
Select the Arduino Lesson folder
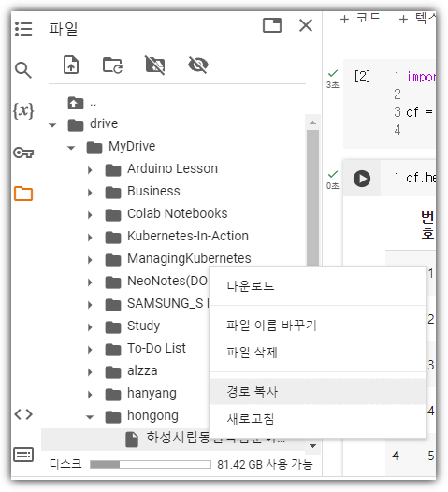(x=172, y=168)
